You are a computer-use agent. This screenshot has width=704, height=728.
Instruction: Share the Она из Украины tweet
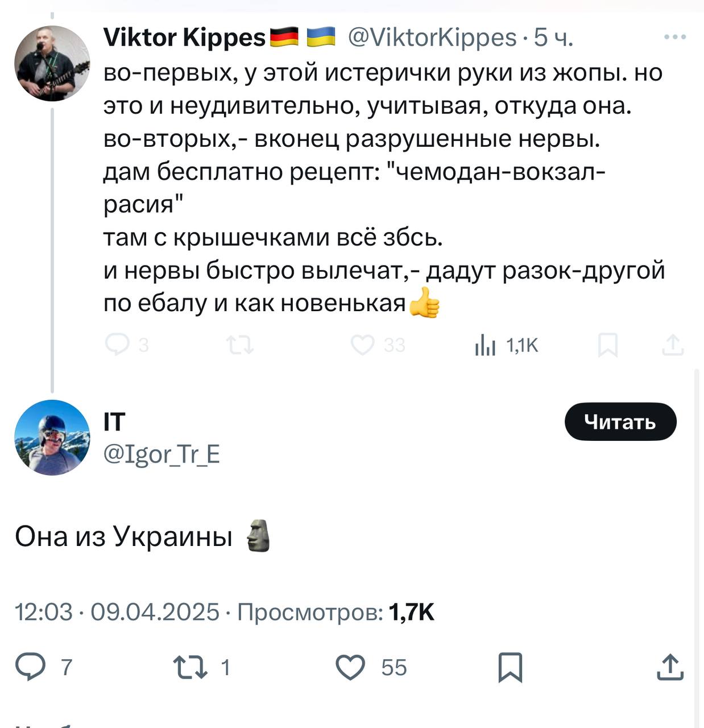670,667
